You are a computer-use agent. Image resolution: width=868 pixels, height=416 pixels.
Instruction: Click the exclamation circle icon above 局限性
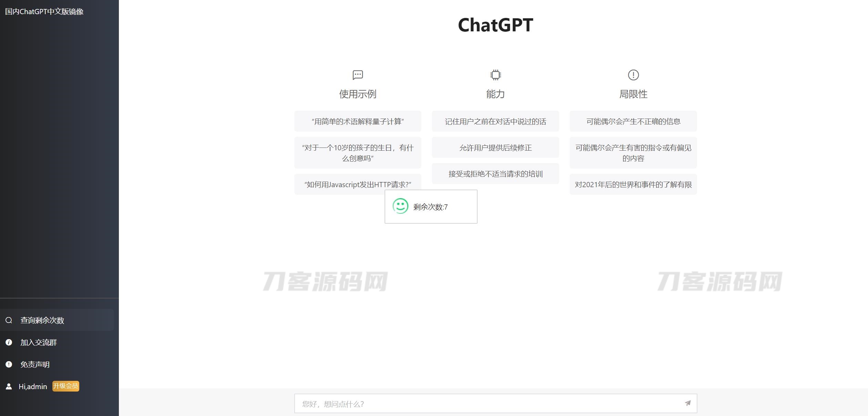(x=633, y=75)
